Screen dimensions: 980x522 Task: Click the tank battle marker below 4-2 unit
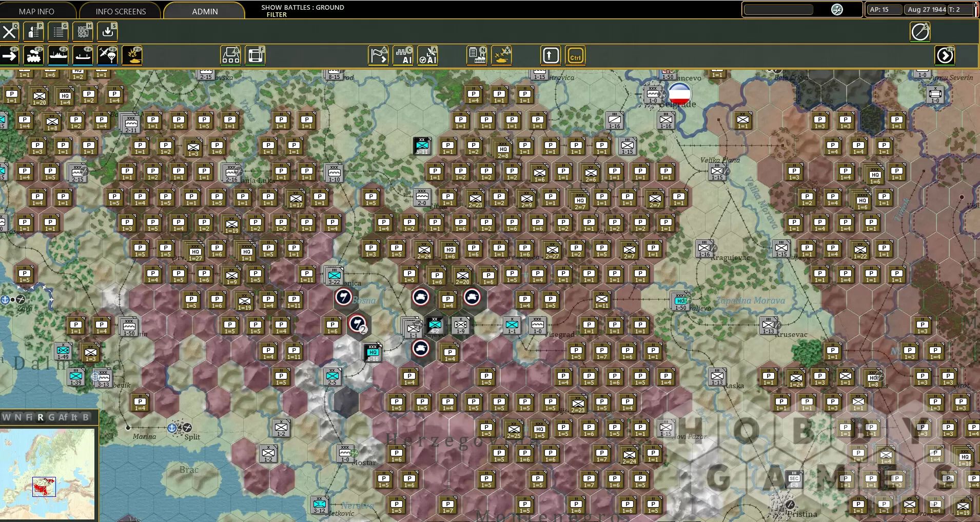coord(421,349)
